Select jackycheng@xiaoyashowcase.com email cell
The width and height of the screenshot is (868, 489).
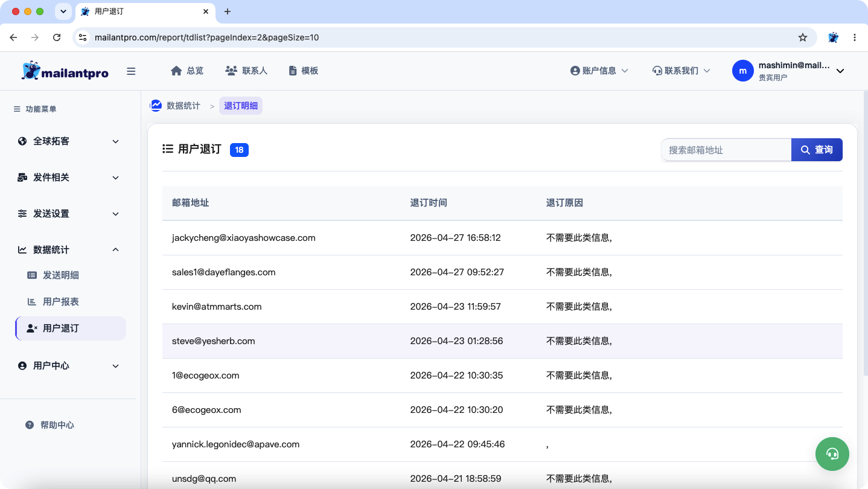pos(244,238)
